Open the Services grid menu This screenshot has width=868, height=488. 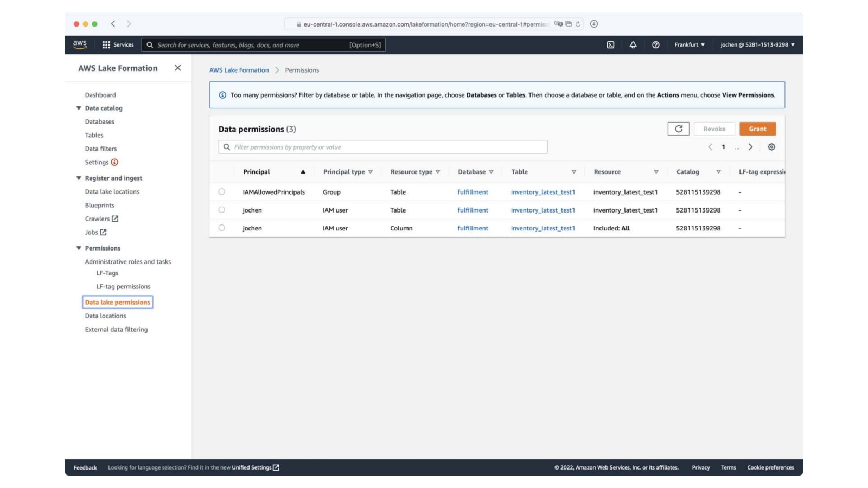pyautogui.click(x=118, y=45)
